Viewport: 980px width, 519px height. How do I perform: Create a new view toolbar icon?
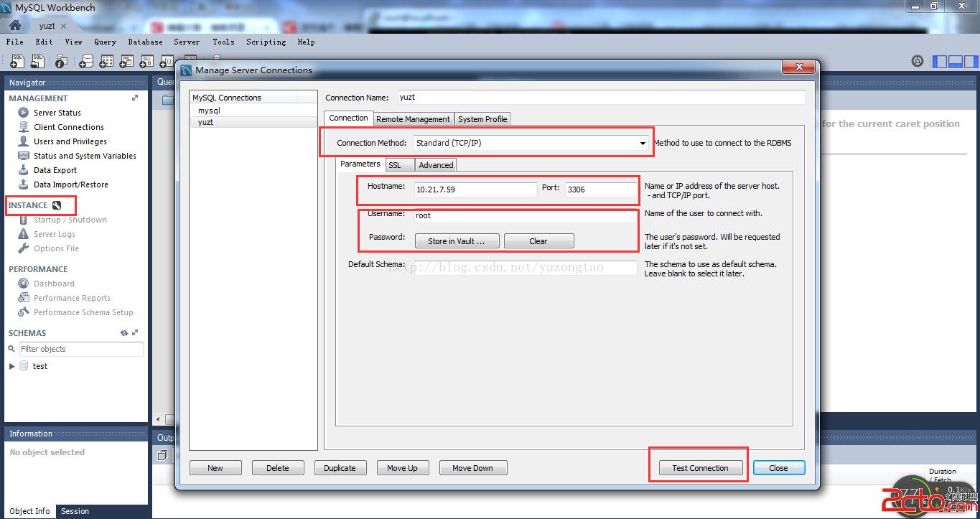point(126,62)
